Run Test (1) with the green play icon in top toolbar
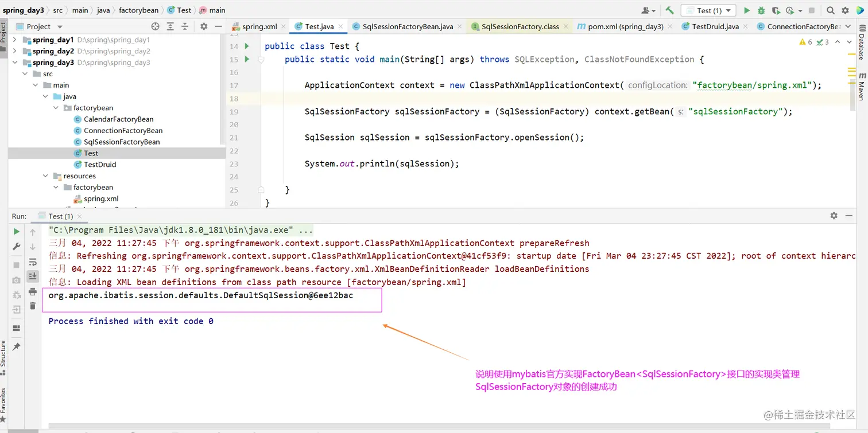The height and width of the screenshot is (433, 868). pos(747,10)
